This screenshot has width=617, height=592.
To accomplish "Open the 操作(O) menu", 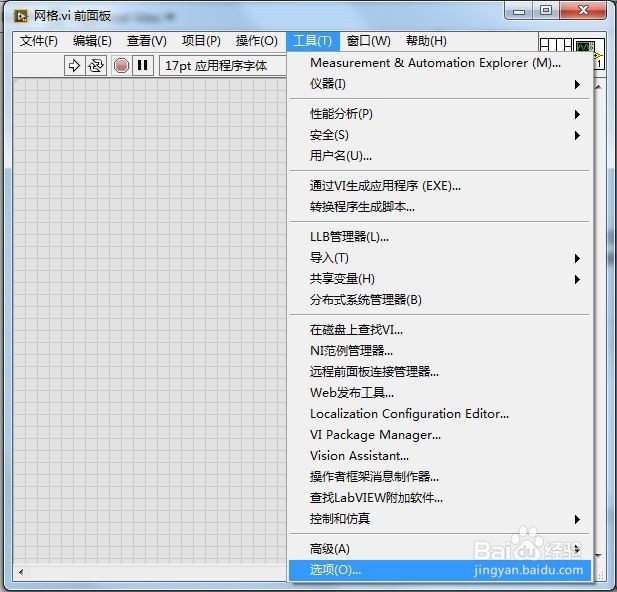I will pyautogui.click(x=257, y=41).
